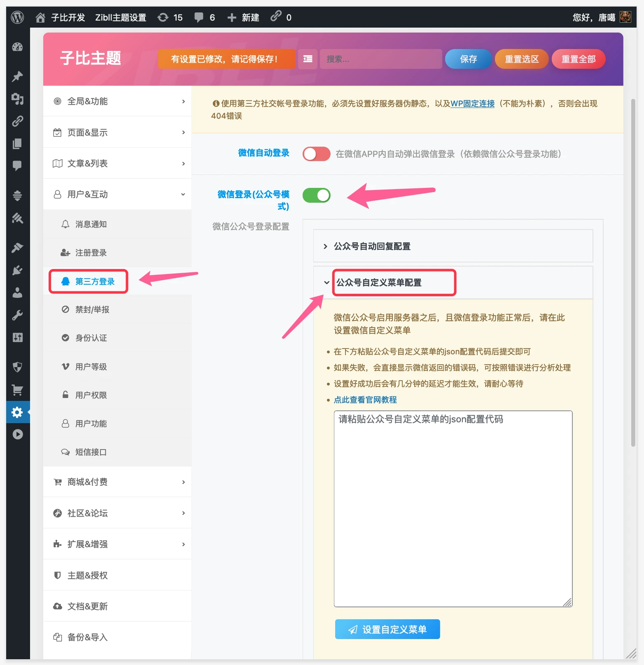Image resolution: width=644 pixels, height=665 pixels.
Task: Expand 页面&显示 section
Action: pyautogui.click(x=117, y=132)
